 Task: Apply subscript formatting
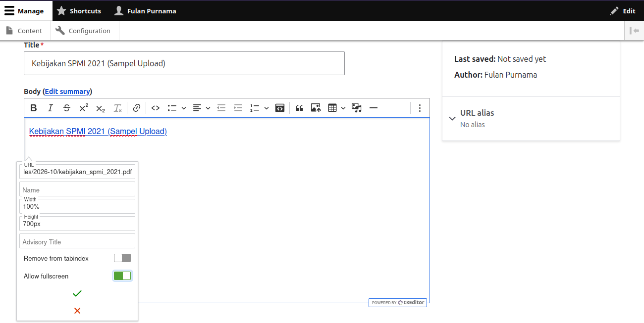click(x=101, y=108)
